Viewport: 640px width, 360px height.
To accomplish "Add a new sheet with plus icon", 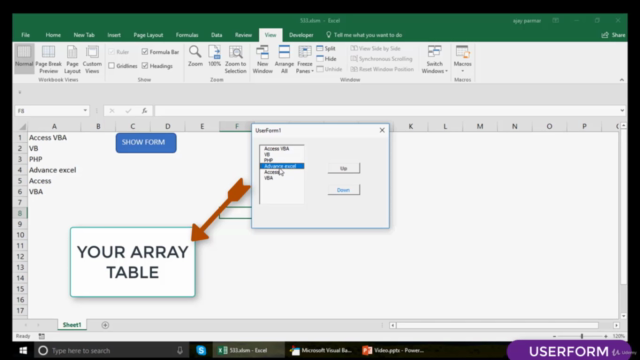I will (105, 325).
